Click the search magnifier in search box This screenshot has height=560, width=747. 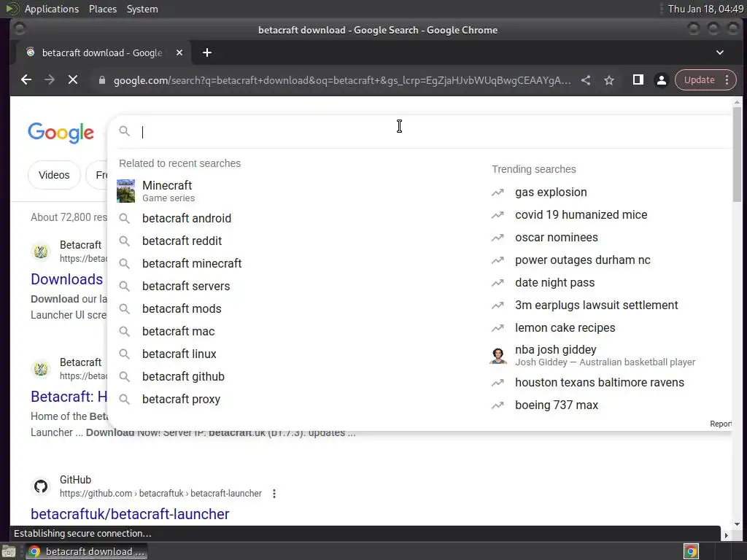(x=124, y=131)
